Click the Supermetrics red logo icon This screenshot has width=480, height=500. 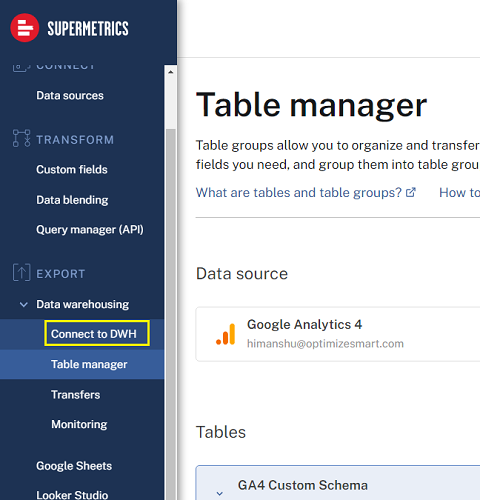(24, 28)
